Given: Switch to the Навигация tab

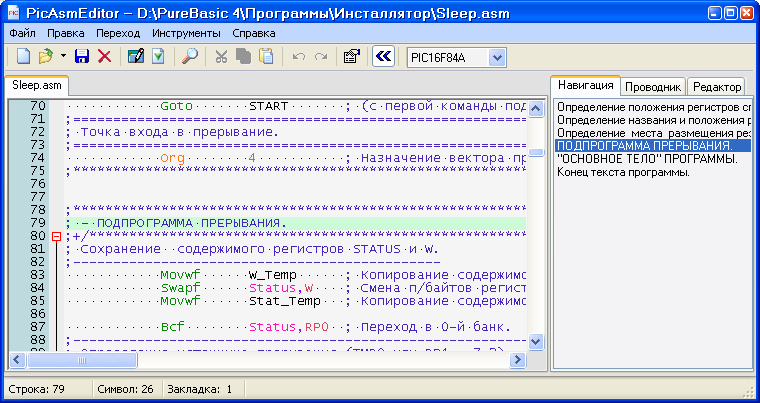Looking at the screenshot, I should click(x=586, y=85).
